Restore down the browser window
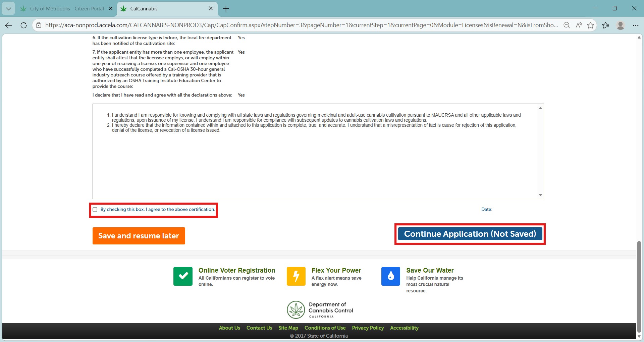The width and height of the screenshot is (644, 342). [x=615, y=8]
